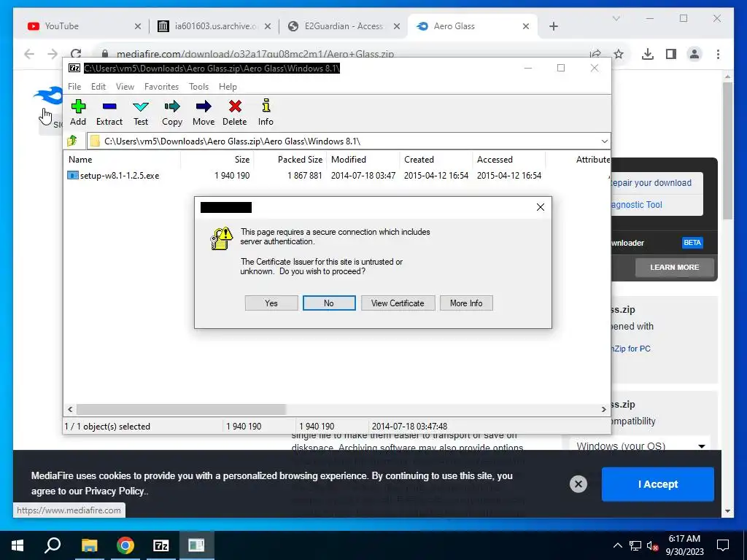Click No in the certificate dialog
The height and width of the screenshot is (560, 747).
329,303
